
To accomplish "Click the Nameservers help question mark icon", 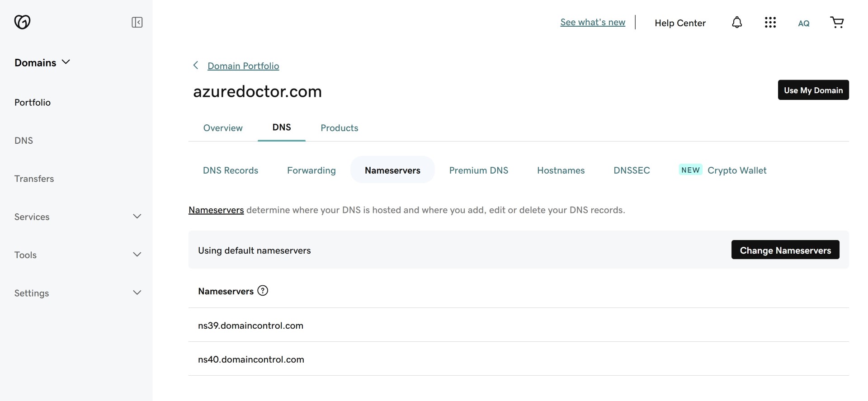I will click(263, 291).
